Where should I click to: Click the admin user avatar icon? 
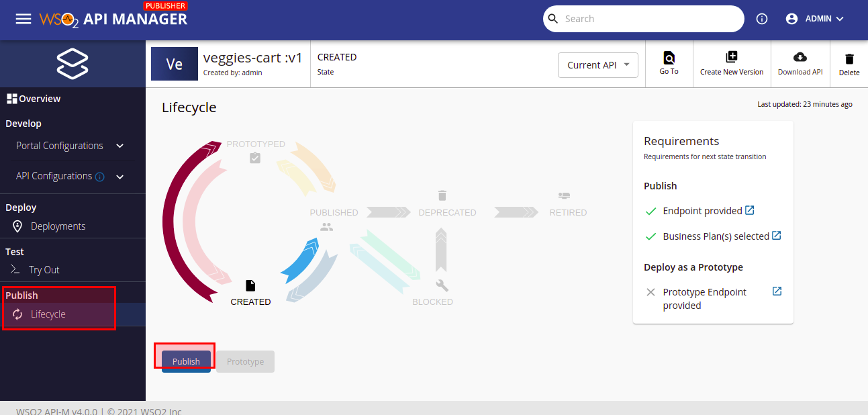coord(791,19)
